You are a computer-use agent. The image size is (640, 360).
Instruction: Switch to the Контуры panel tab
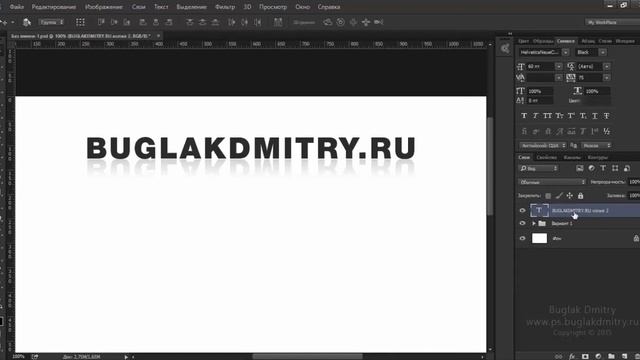[x=598, y=157]
